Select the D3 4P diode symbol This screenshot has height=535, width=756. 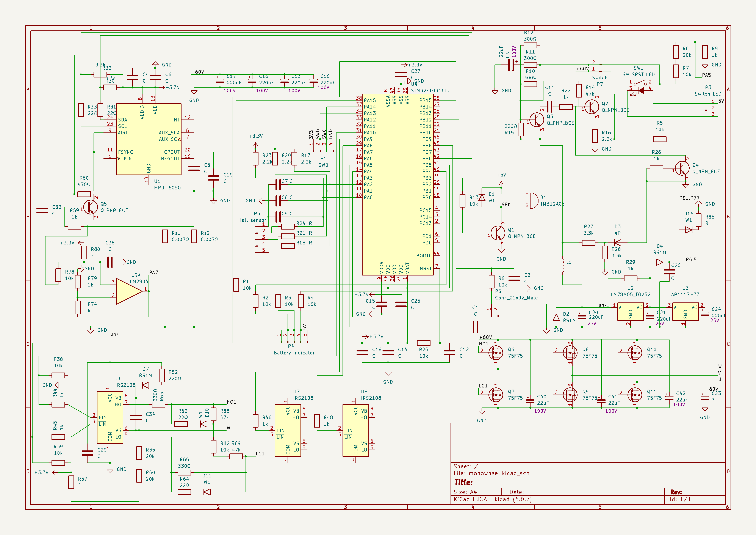(x=618, y=243)
